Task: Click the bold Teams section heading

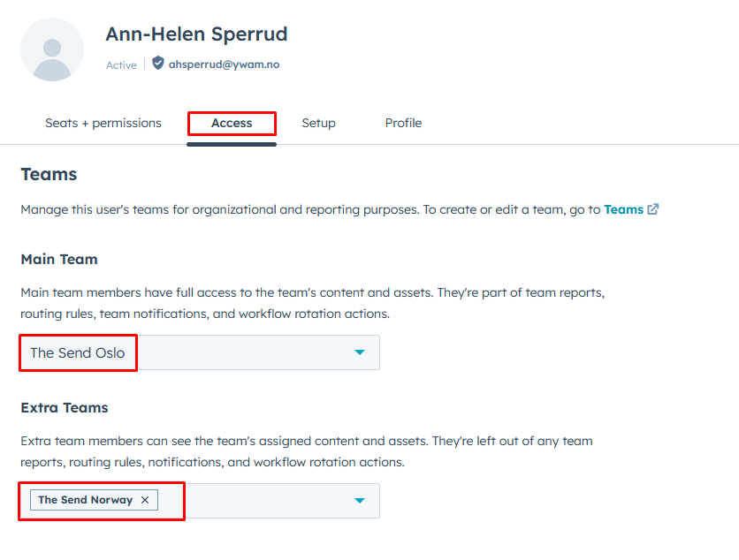Action: (x=49, y=174)
